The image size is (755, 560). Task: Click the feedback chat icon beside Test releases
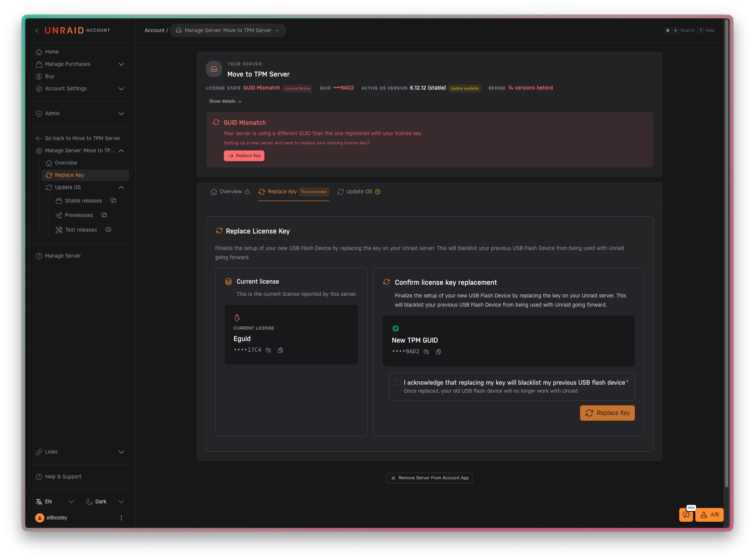click(108, 230)
